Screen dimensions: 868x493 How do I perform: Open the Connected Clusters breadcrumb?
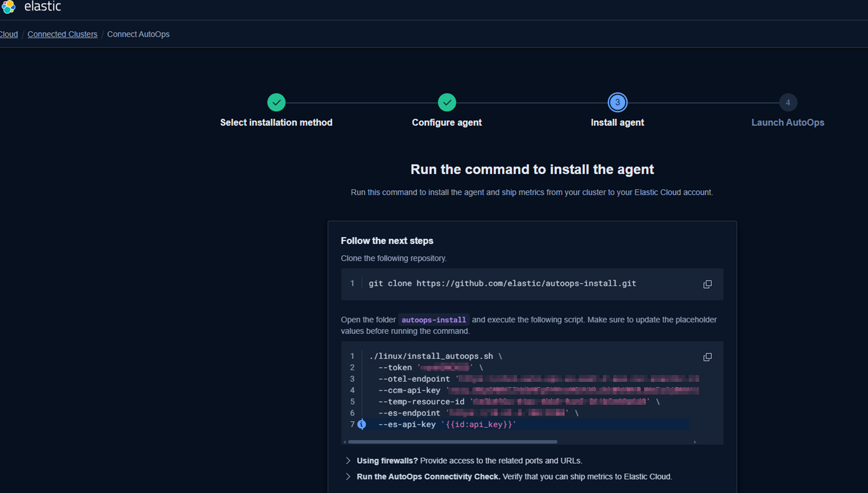pyautogui.click(x=62, y=34)
